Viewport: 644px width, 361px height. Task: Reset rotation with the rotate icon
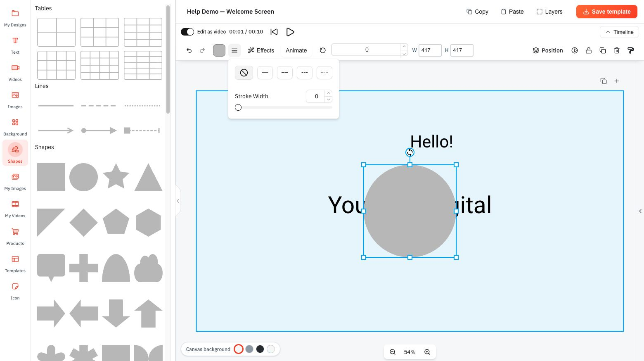point(323,50)
